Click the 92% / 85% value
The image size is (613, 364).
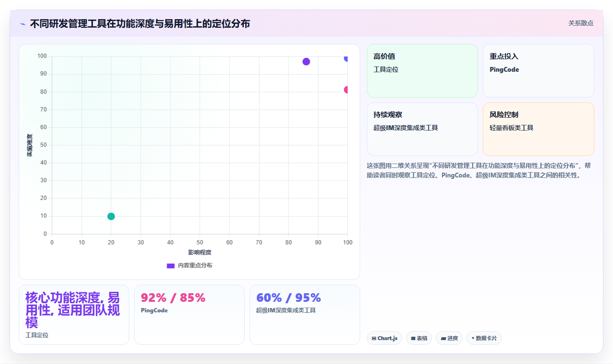tap(173, 298)
